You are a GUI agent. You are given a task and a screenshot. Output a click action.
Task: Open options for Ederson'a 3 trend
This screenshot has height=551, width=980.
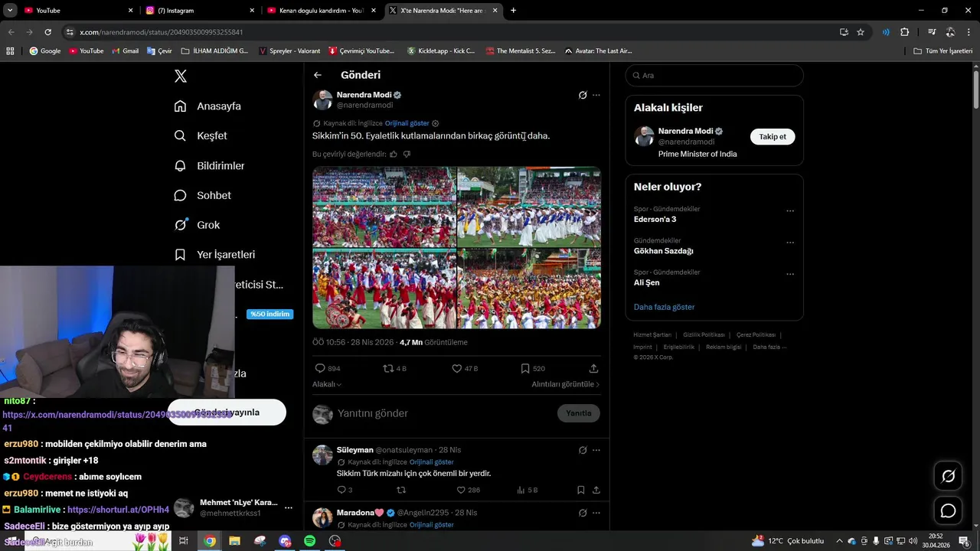point(790,210)
